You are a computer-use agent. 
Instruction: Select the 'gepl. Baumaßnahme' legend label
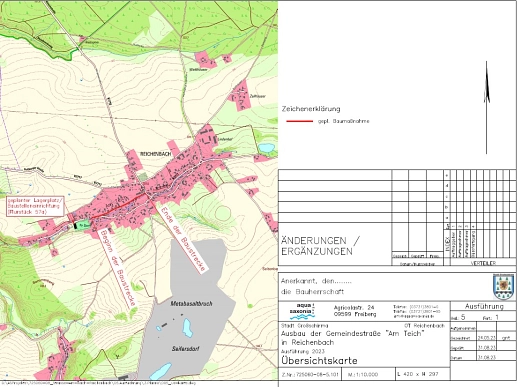(x=343, y=121)
